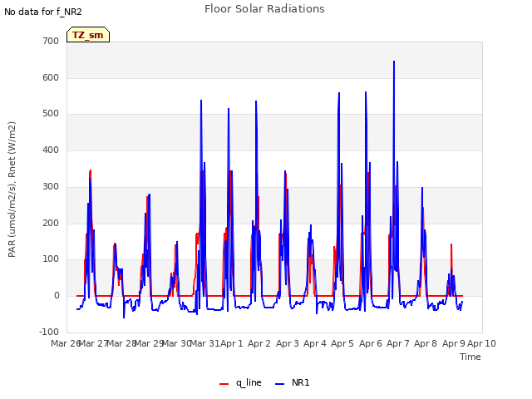The height and width of the screenshot is (399, 532).
Task: Click the y-axis tick label 600
Action: [51, 77]
